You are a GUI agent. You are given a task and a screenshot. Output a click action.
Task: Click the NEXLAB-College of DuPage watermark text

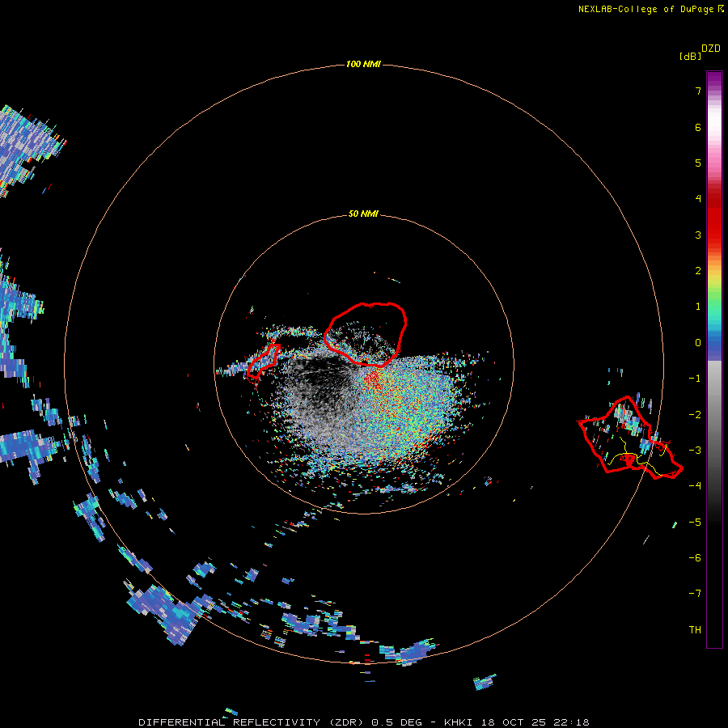[645, 9]
